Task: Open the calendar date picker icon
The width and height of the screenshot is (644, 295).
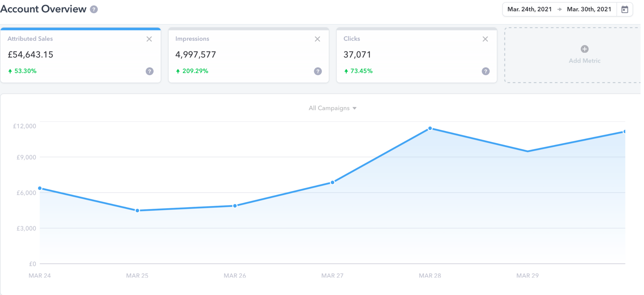Action: pos(625,10)
